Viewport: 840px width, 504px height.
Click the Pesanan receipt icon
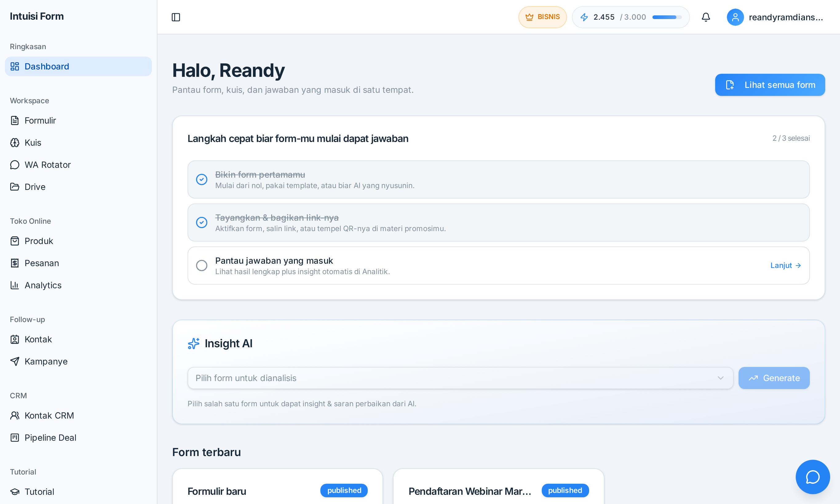tap(15, 263)
